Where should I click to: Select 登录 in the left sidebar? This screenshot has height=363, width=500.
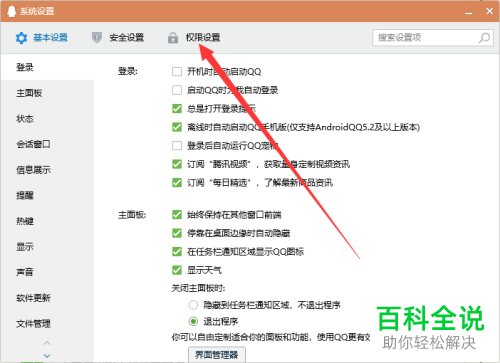pyautogui.click(x=47, y=67)
